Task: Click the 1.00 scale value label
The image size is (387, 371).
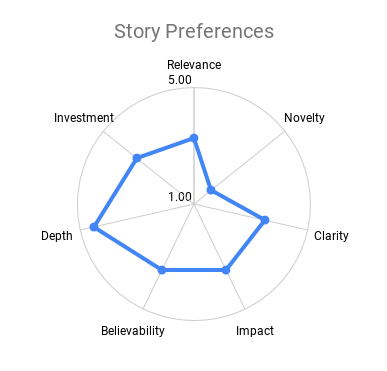Action: (180, 197)
